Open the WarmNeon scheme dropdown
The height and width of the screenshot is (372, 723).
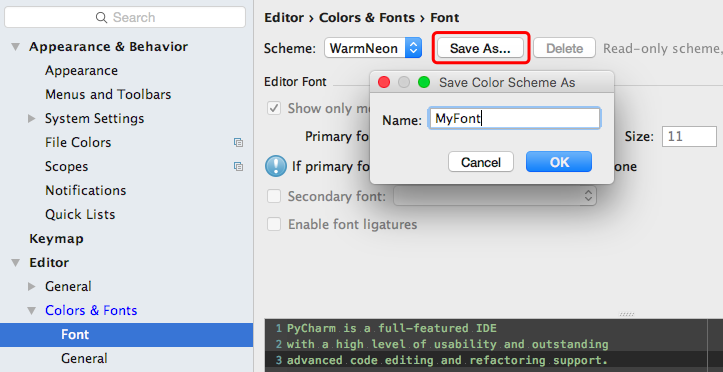click(x=373, y=48)
